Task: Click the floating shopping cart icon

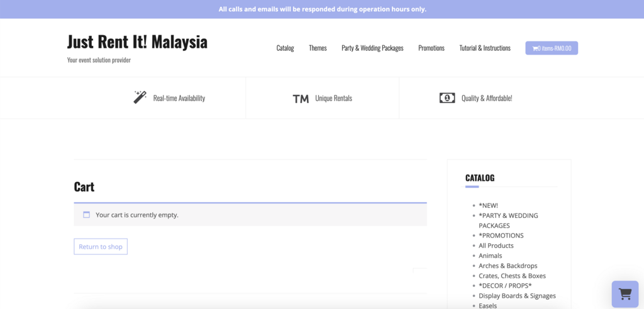Action: tap(625, 293)
